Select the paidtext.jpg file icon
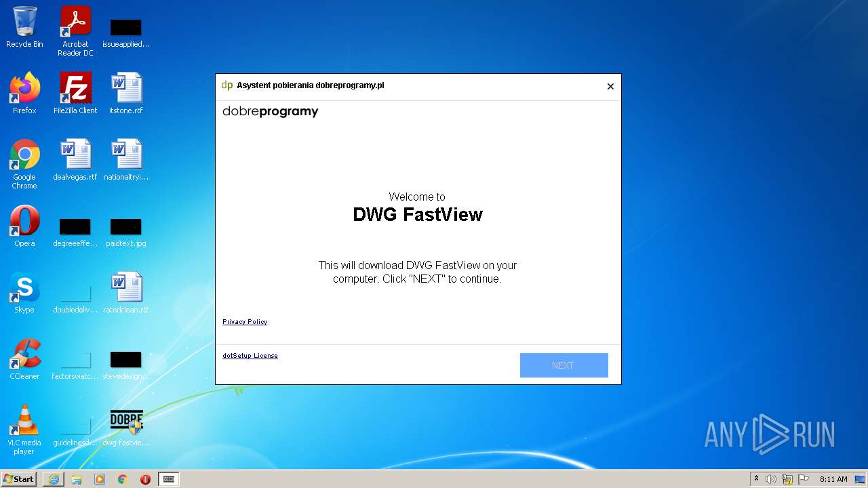 click(x=126, y=232)
